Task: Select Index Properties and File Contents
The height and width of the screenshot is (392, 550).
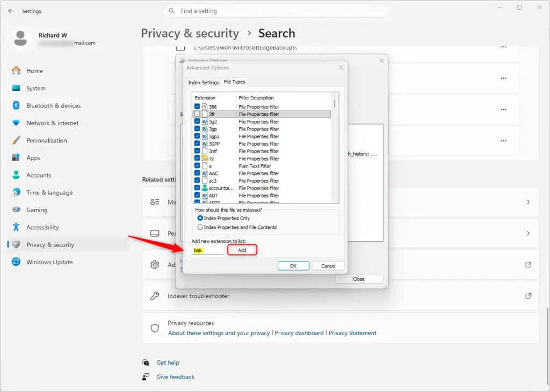Action: point(200,227)
